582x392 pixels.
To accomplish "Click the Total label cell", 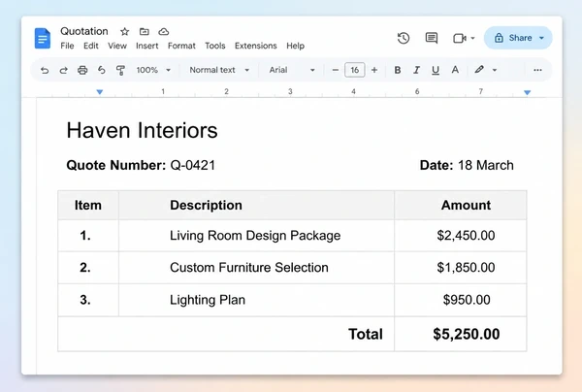I will pyautogui.click(x=226, y=334).
